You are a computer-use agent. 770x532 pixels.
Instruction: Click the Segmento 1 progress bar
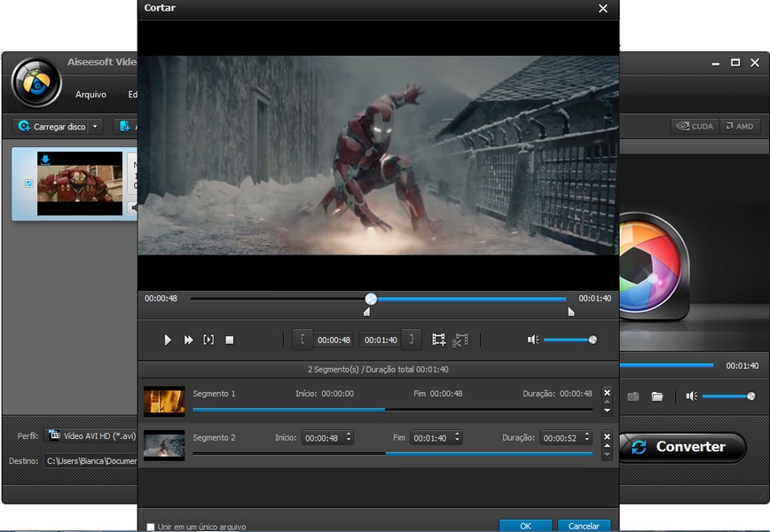click(392, 410)
